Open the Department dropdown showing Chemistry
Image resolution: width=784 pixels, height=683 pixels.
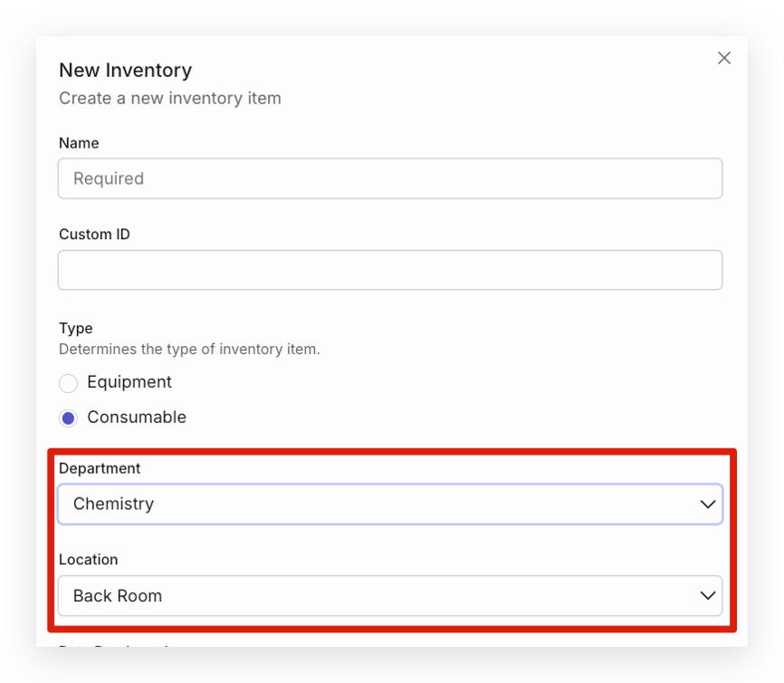390,504
